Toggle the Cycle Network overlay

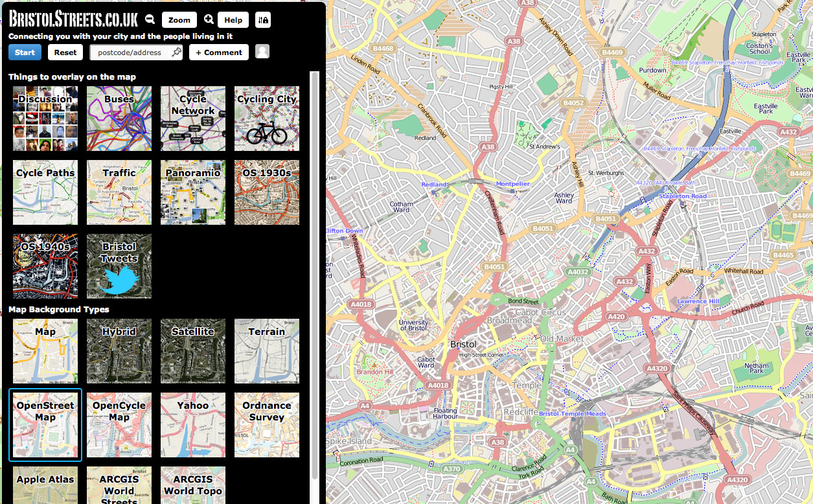click(x=193, y=119)
